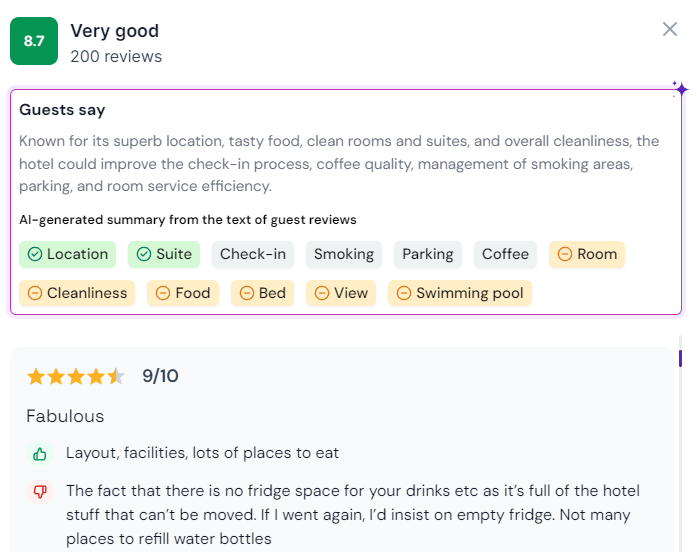The width and height of the screenshot is (697, 552).
Task: Click the green 8.7 score badge
Action: [34, 41]
